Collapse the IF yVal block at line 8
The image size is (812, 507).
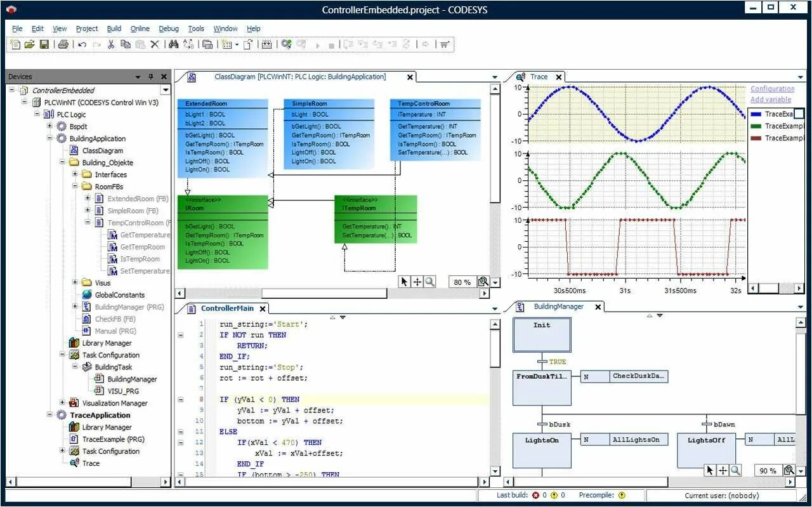(181, 400)
